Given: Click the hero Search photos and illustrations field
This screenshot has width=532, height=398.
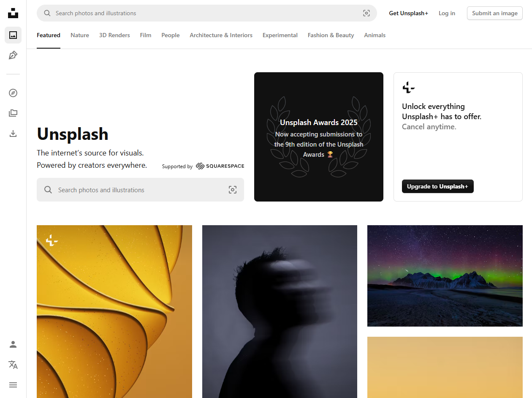Looking at the screenshot, I should click(140, 190).
